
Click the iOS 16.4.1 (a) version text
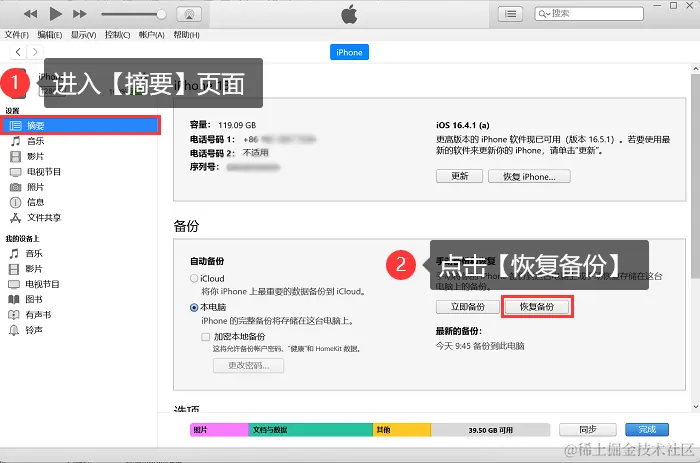tap(462, 125)
